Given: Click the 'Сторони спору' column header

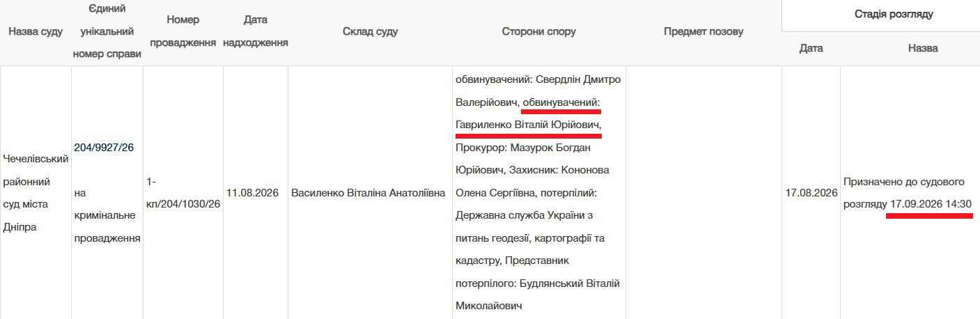Looking at the screenshot, I should [538, 32].
